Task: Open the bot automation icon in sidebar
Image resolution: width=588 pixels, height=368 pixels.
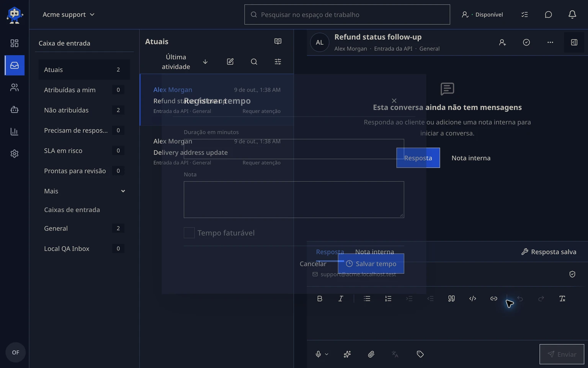Action: click(14, 110)
